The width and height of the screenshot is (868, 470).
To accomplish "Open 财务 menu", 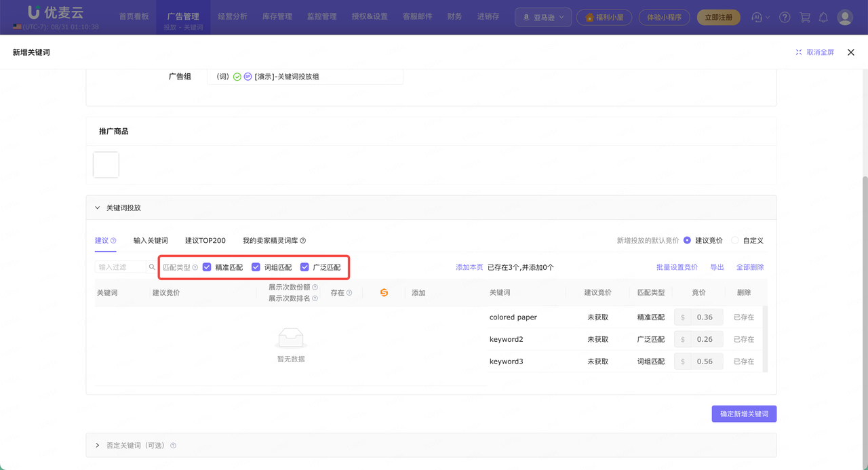I will (455, 16).
